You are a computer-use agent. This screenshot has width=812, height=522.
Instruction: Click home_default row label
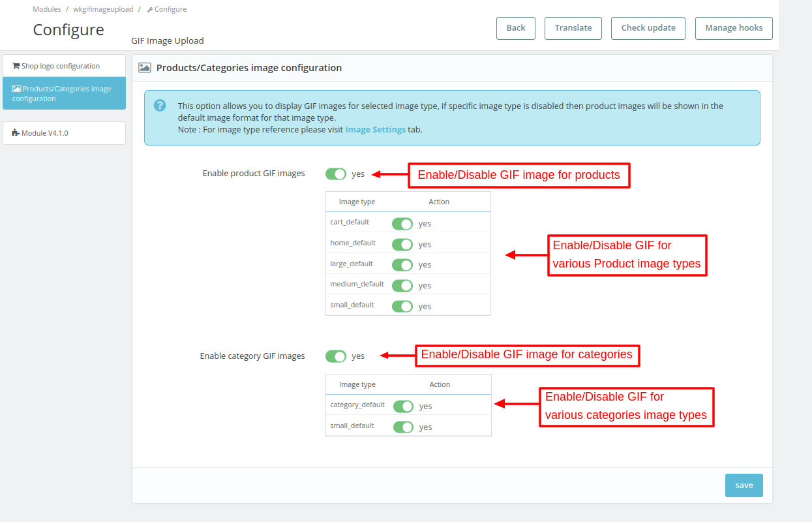(x=353, y=243)
